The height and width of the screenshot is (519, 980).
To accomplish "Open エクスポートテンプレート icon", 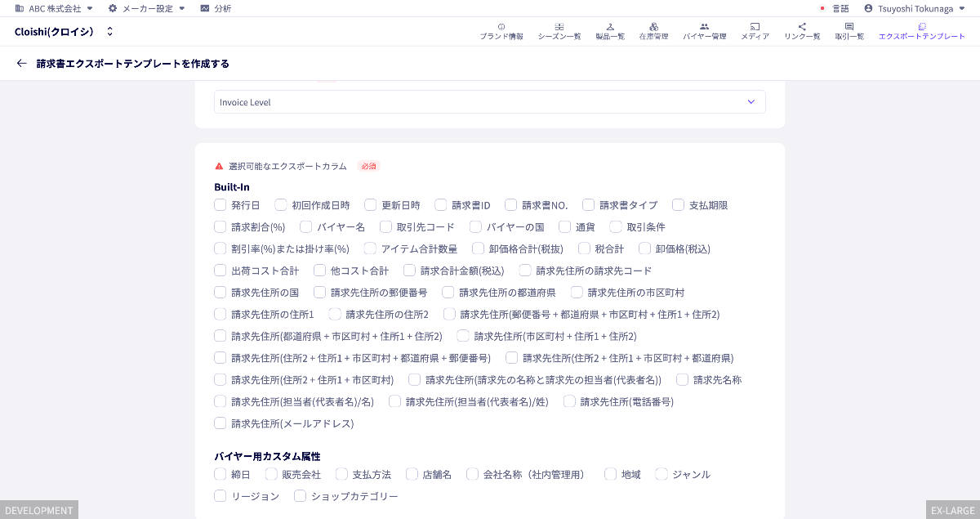I will click(x=922, y=27).
